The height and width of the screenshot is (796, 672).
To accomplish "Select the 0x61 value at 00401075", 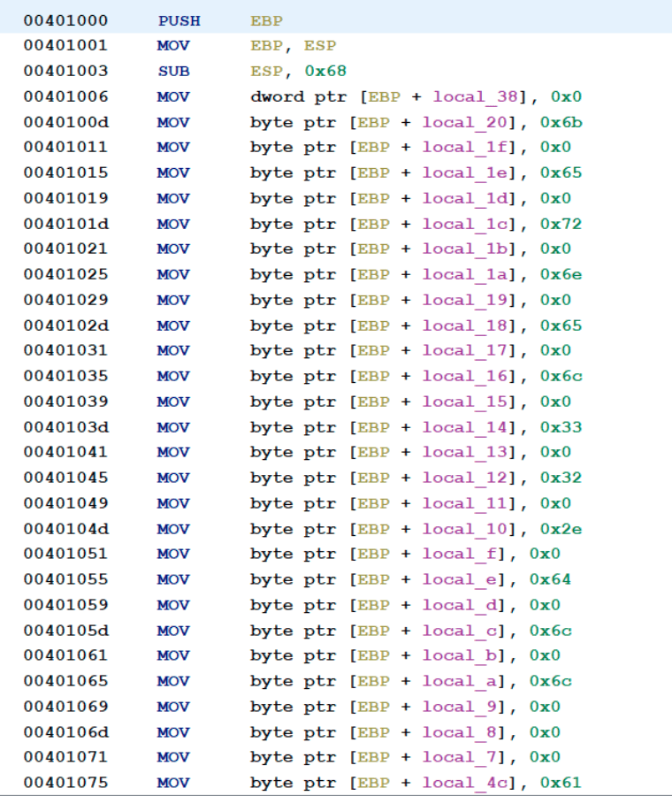I will [561, 783].
